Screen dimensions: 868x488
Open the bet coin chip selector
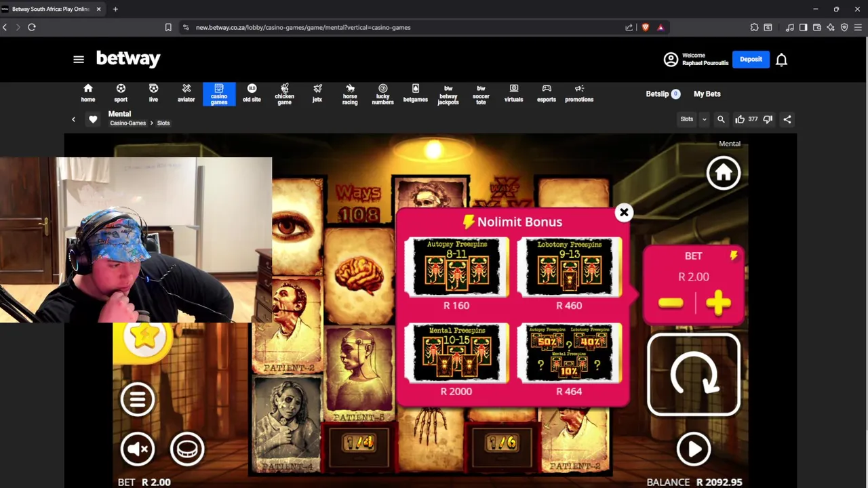tap(187, 449)
